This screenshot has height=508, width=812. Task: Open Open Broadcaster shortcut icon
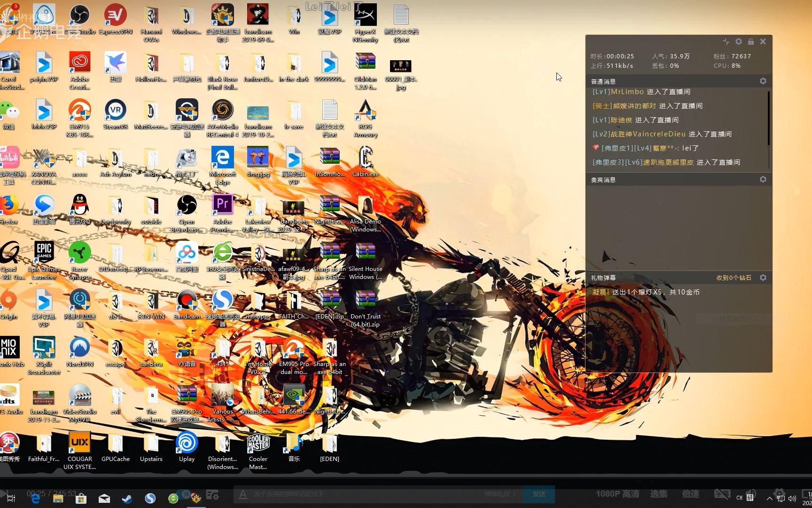187,213
